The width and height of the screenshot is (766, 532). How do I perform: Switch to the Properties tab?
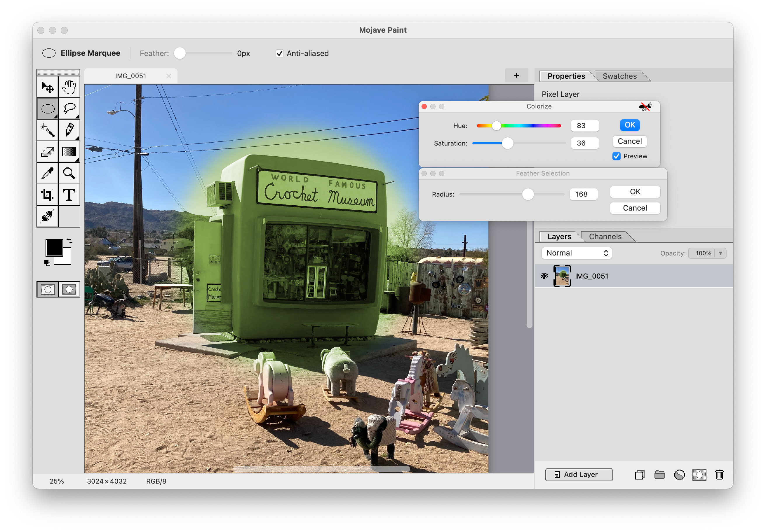pos(566,76)
